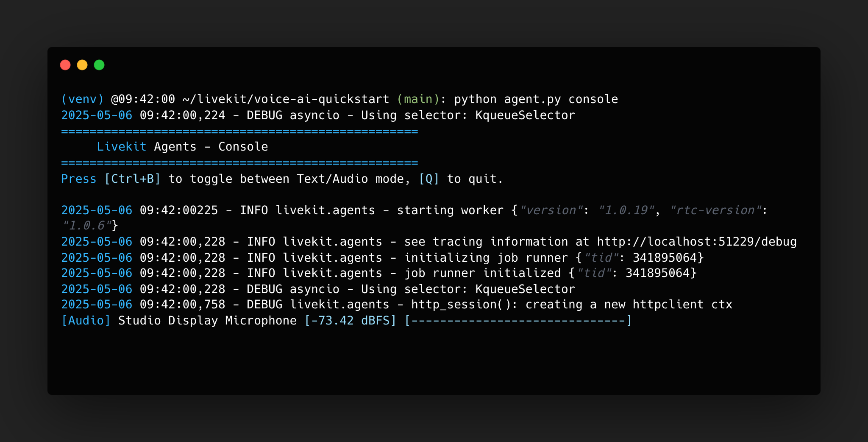Image resolution: width=868 pixels, height=442 pixels.
Task: Click the 'initializing job runner' log message
Action: click(x=486, y=258)
